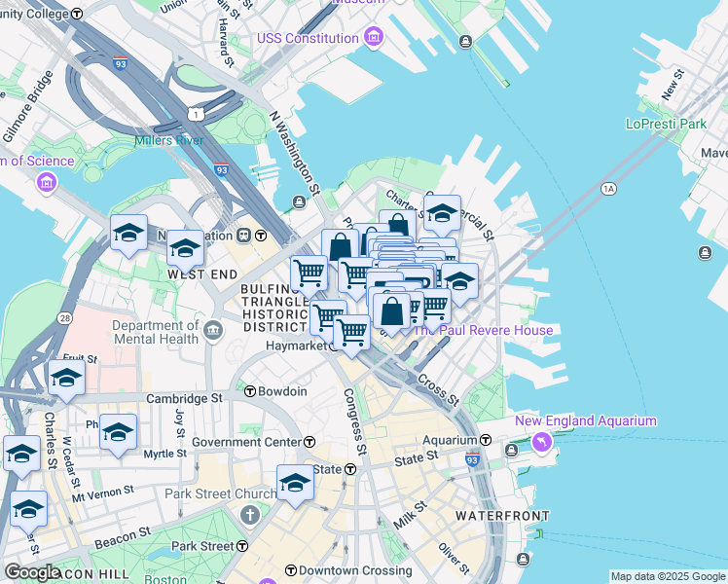Select the Museum of Science purple pin
This screenshot has height=584, width=728.
coord(47,182)
